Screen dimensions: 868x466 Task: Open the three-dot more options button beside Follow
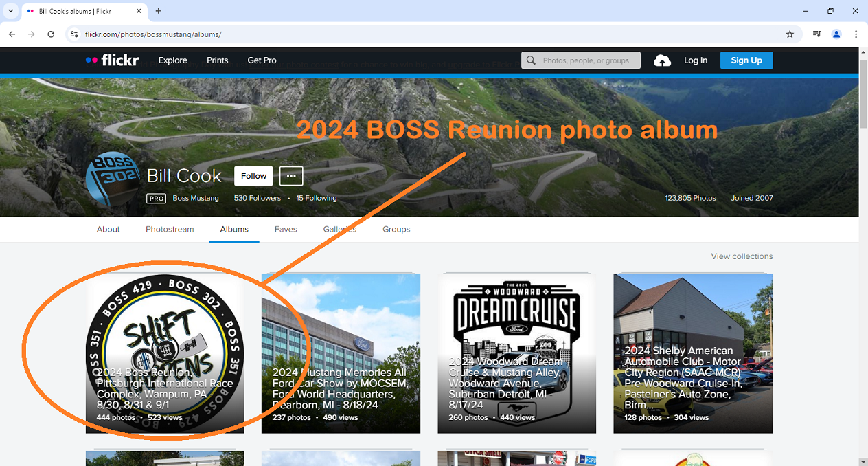coord(291,176)
